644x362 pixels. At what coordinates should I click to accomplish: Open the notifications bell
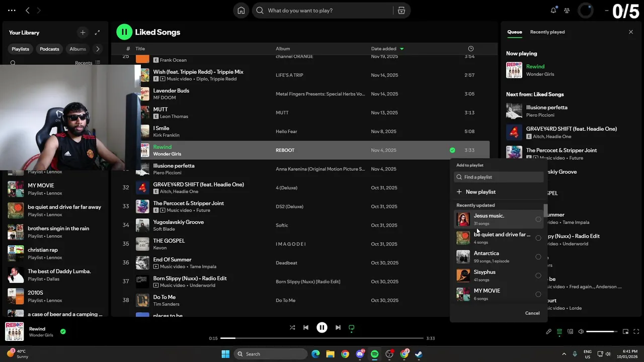553,10
